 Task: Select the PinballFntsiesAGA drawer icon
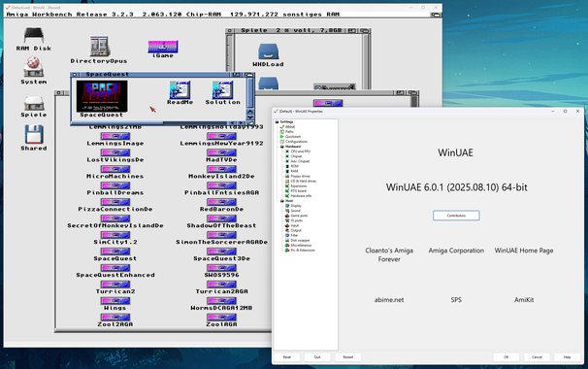pos(221,185)
